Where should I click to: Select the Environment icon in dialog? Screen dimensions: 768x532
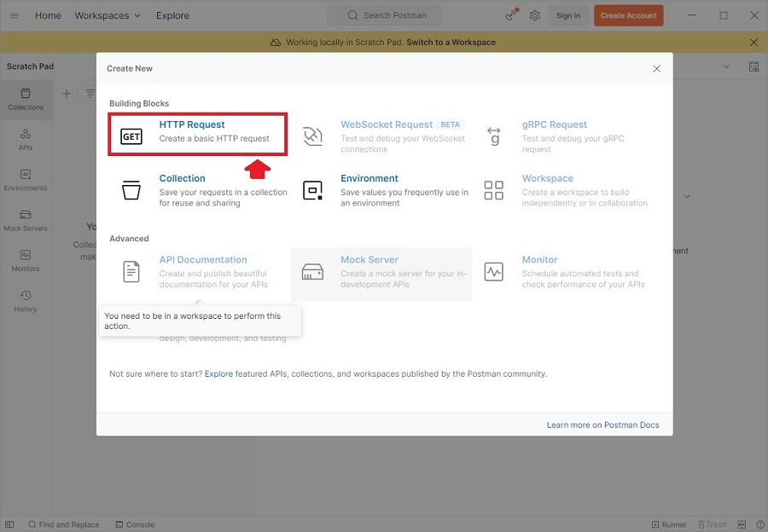[313, 190]
